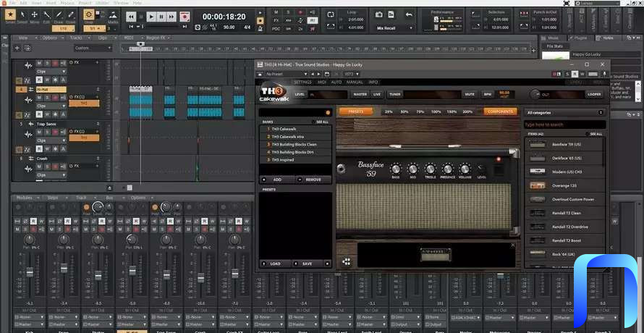
Task: Pause the transport
Action: [x=161, y=17]
